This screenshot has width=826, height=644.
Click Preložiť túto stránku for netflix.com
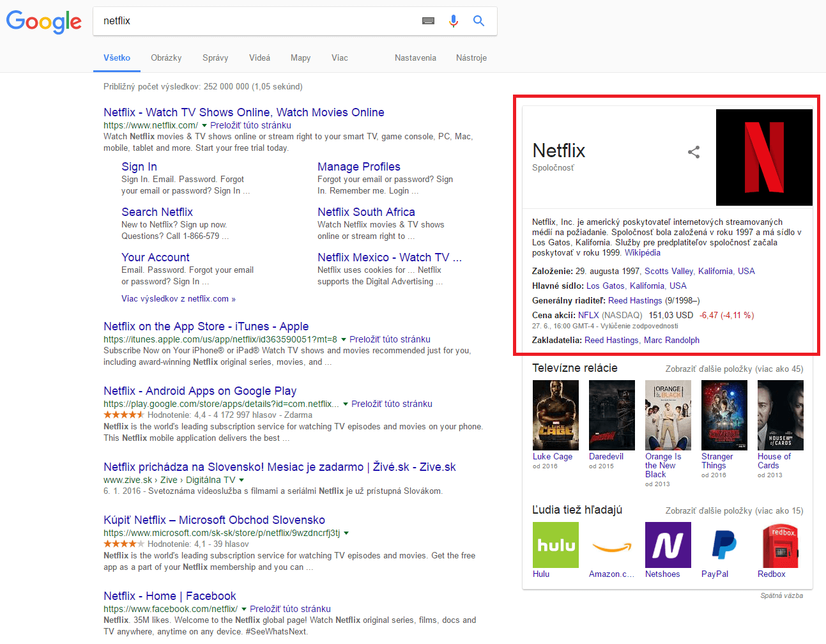click(x=250, y=125)
